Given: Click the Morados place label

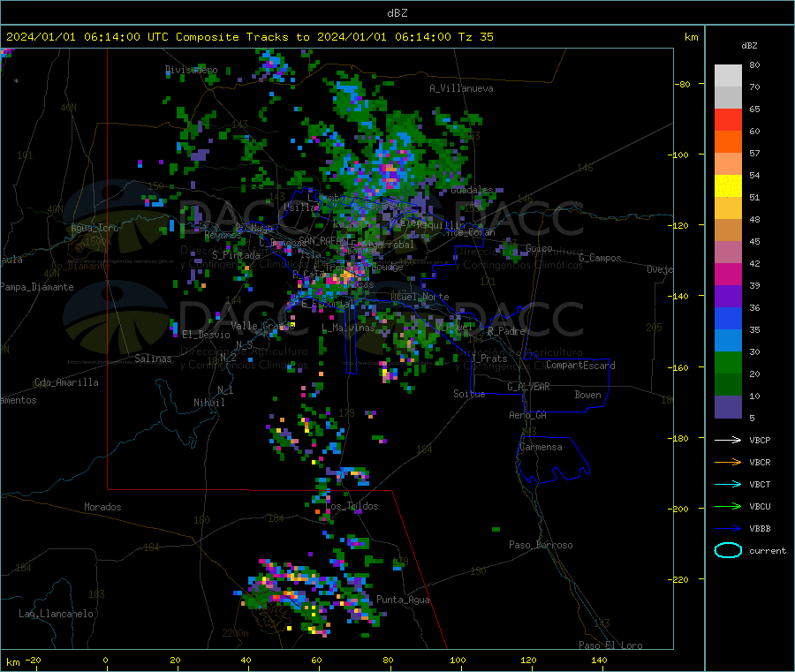Looking at the screenshot, I should (102, 507).
